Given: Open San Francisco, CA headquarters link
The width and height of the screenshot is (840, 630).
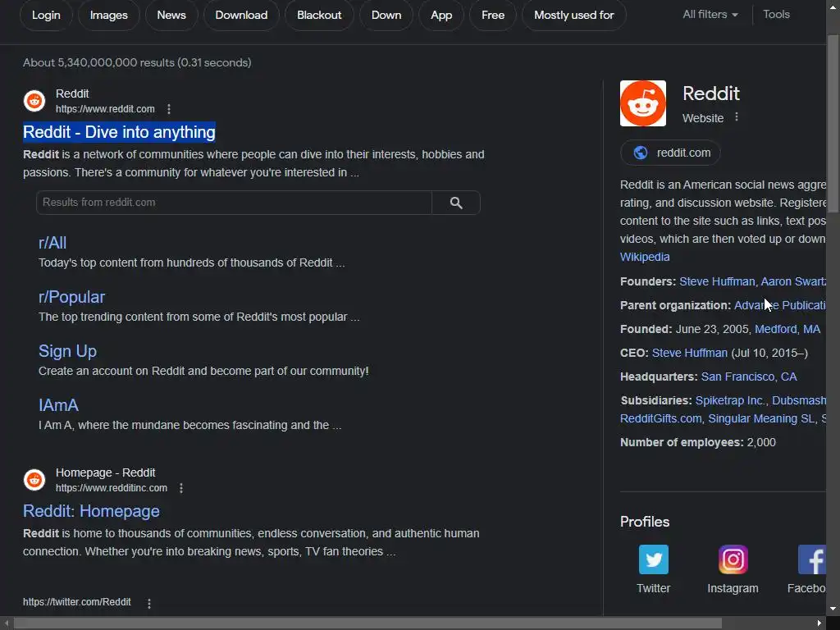Looking at the screenshot, I should 749,377.
